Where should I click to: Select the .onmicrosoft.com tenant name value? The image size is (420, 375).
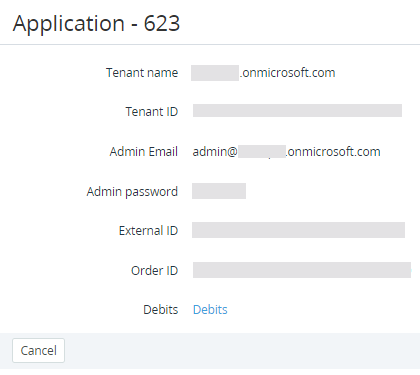pos(263,73)
